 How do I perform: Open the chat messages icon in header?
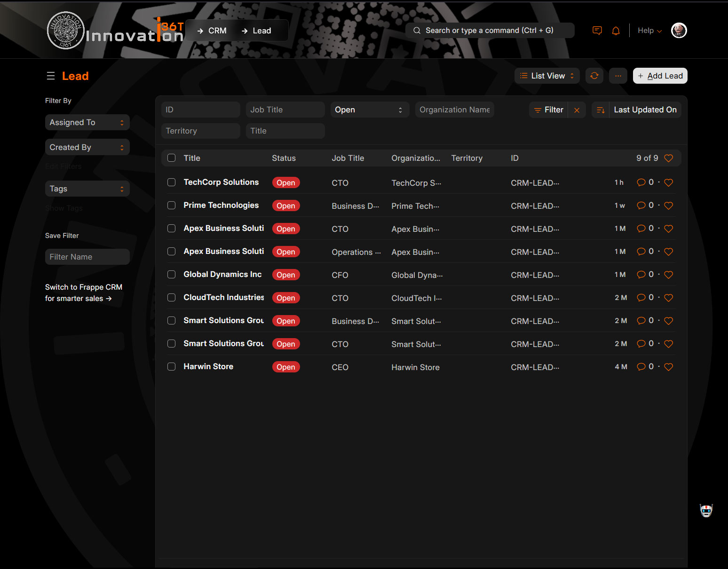597,31
